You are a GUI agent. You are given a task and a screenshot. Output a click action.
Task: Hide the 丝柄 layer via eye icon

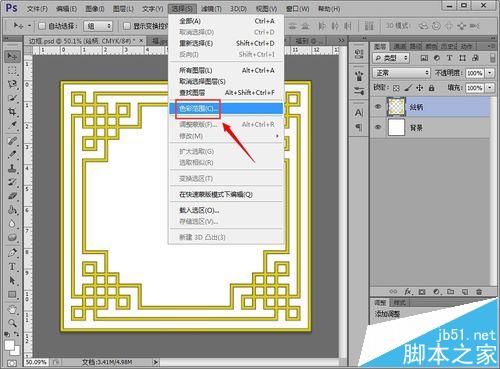point(378,107)
